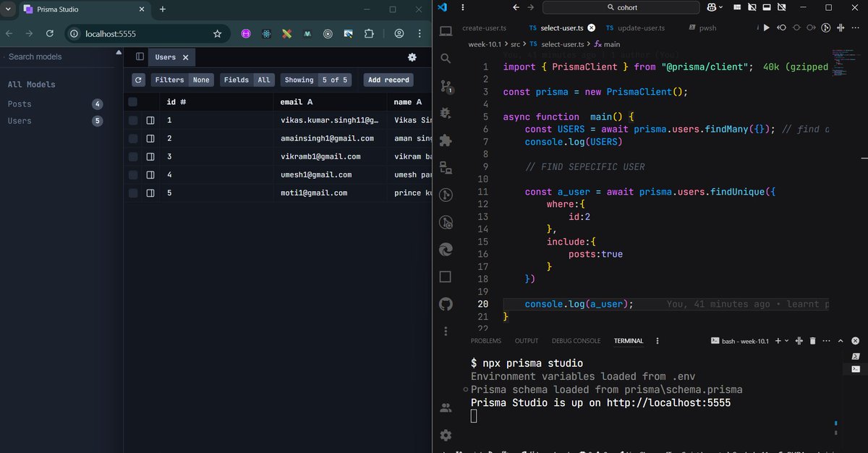Open VS Code Manage gear icon

pos(446,435)
